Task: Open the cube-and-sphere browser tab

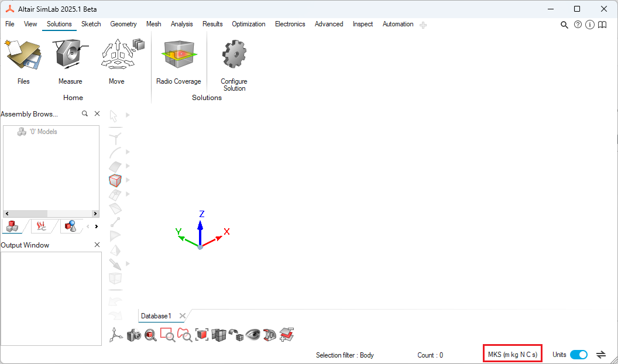Action: coord(71,226)
